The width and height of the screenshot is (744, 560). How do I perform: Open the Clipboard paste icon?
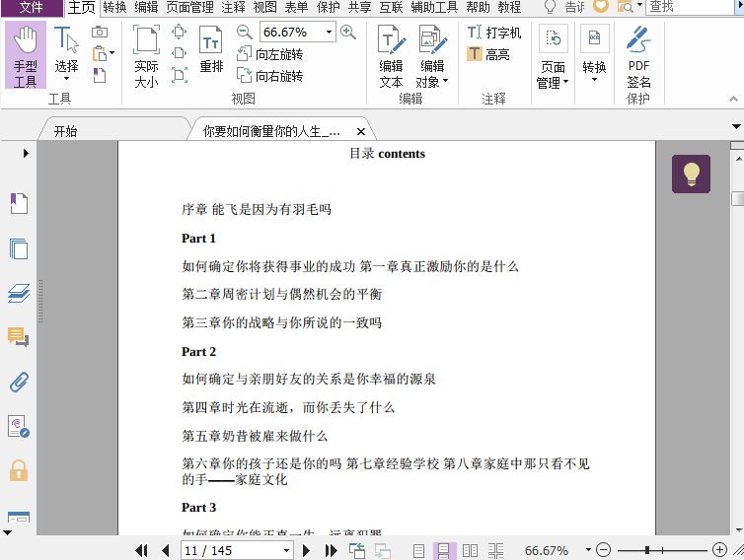click(x=100, y=53)
